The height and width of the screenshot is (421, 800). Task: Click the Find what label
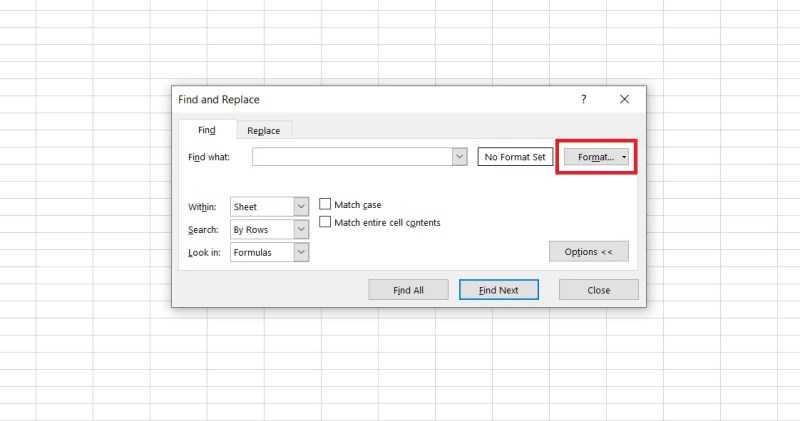click(209, 157)
